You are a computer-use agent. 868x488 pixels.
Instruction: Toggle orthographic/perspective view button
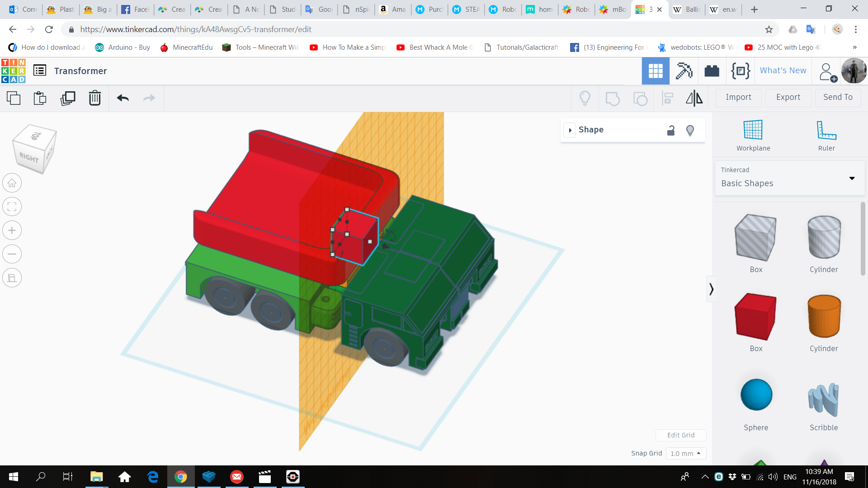(12, 277)
